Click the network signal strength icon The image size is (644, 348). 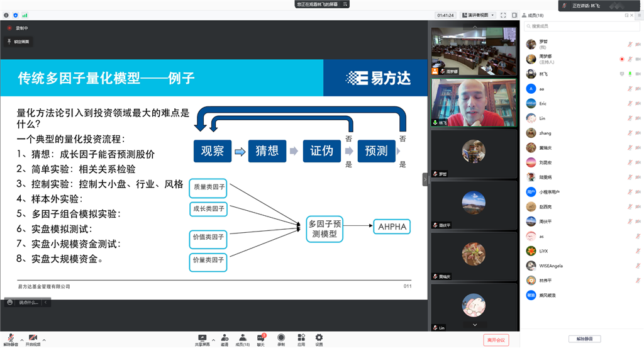pos(25,14)
